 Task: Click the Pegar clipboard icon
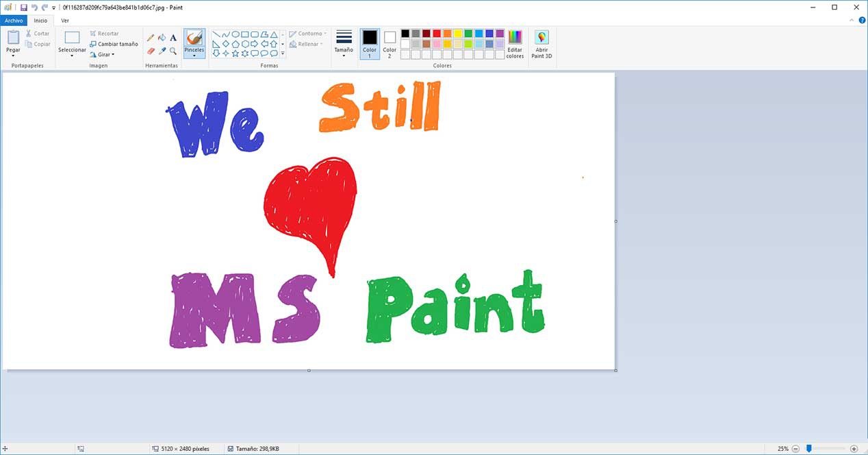click(x=13, y=38)
